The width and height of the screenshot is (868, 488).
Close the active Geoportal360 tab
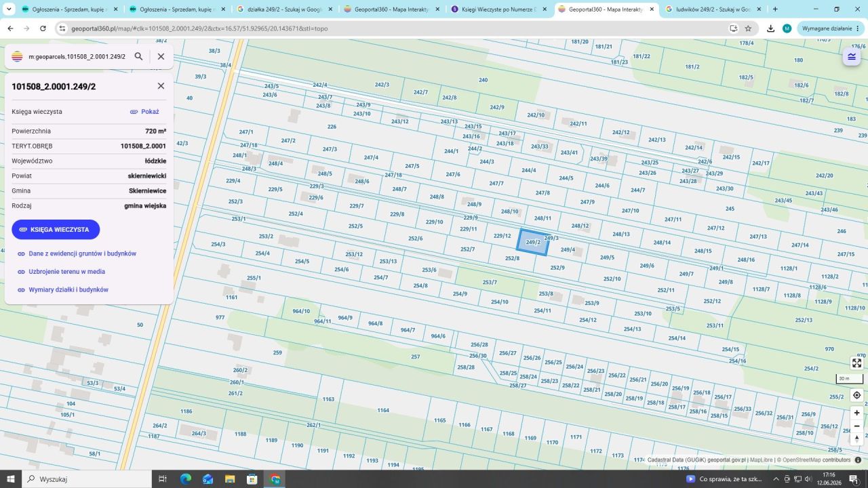[652, 9]
